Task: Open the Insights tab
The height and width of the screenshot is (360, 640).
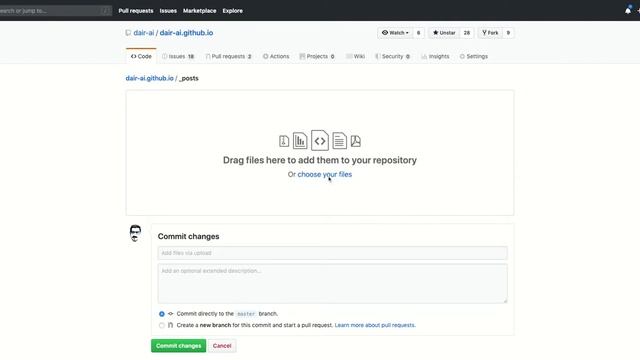Action: (435, 56)
